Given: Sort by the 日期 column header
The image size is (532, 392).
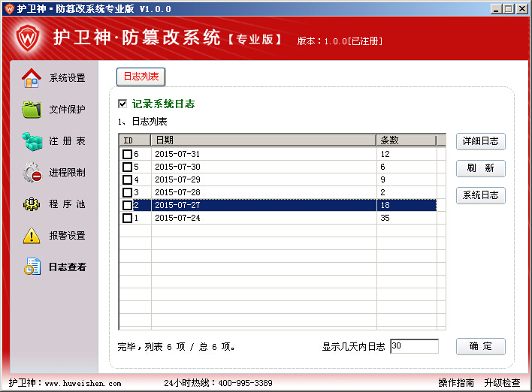Looking at the screenshot, I should [x=263, y=140].
